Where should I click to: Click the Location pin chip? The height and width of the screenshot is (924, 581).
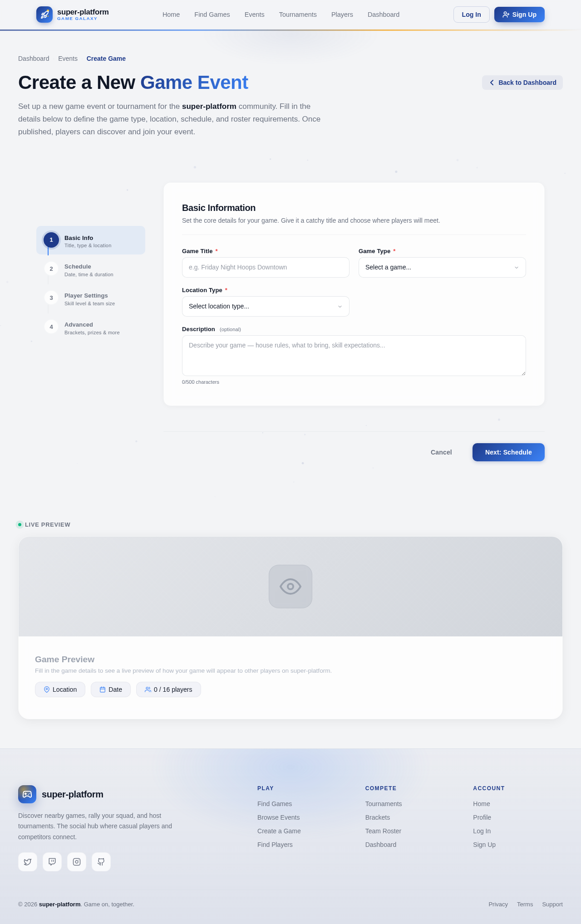pyautogui.click(x=60, y=689)
